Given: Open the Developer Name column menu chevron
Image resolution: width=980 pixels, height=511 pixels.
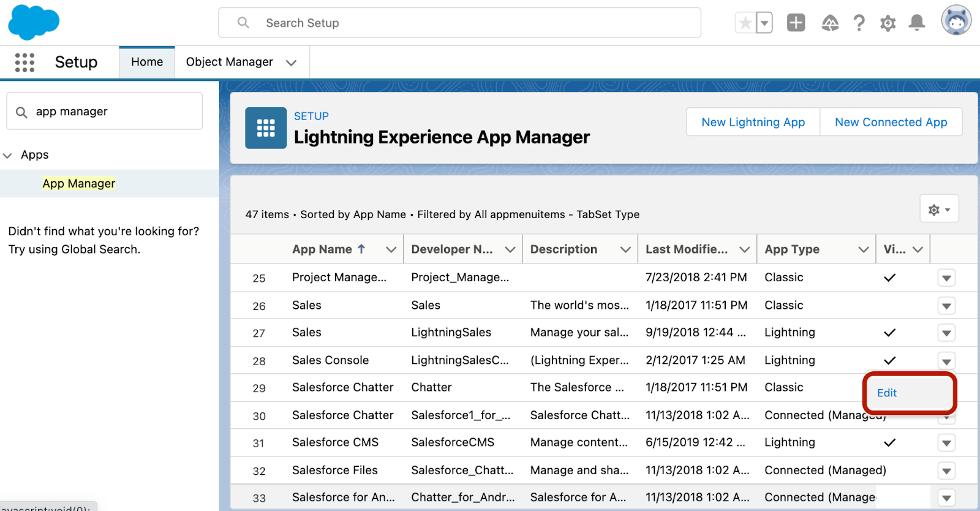Looking at the screenshot, I should [510, 249].
